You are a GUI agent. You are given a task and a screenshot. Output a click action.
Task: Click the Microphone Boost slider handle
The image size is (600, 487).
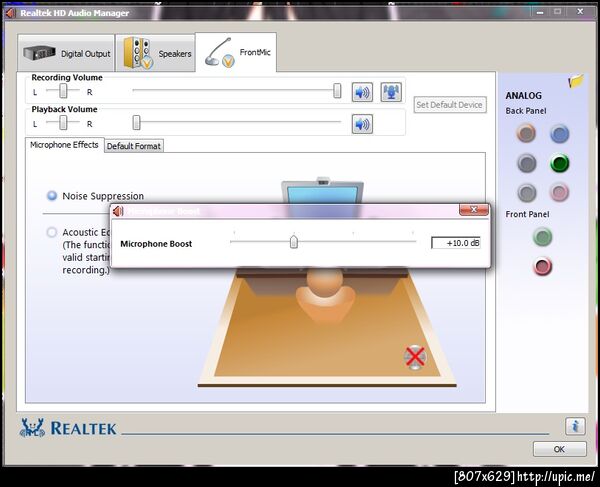pyautogui.click(x=293, y=242)
